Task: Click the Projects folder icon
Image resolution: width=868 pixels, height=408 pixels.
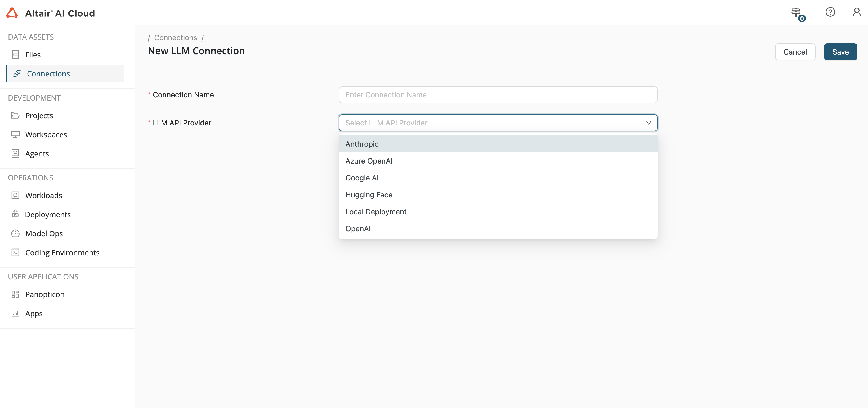Action: 15,115
